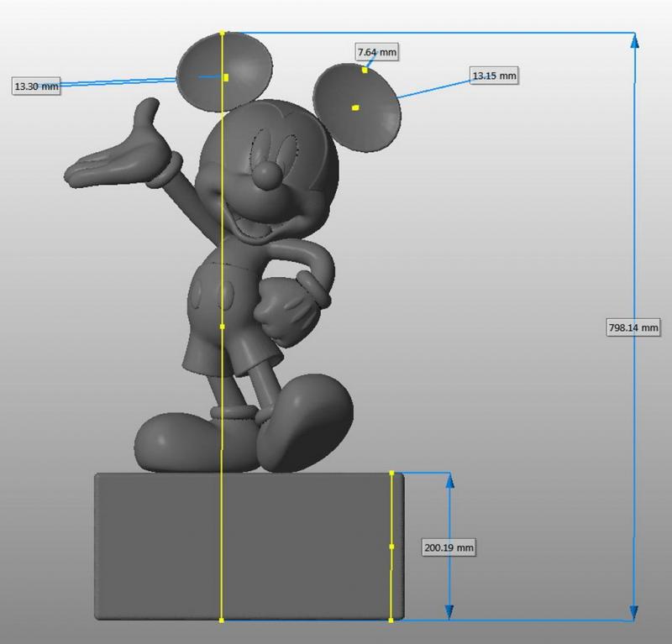
Task: Click the 7.64 mm measurement label
Action: coord(377,52)
